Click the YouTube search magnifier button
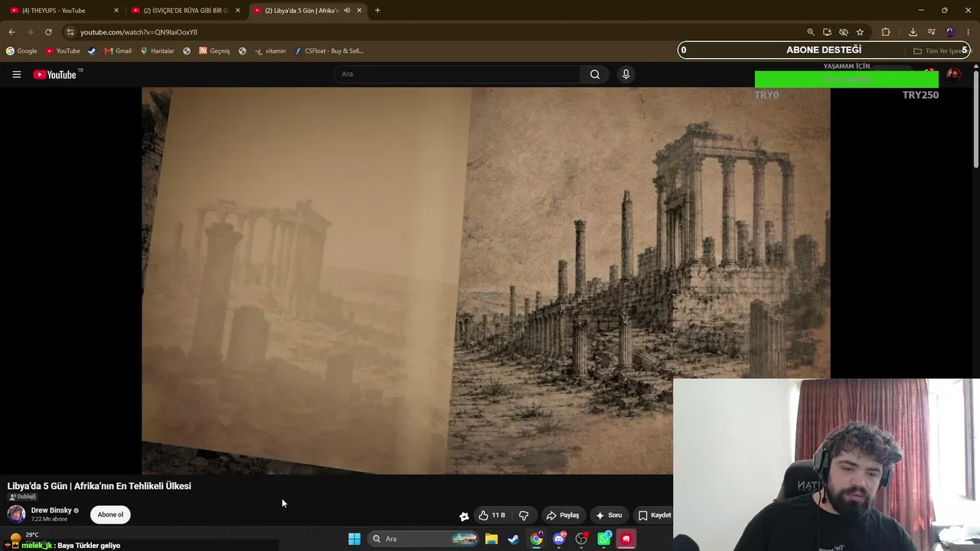Screen dimensions: 980x551 pyautogui.click(x=595, y=74)
